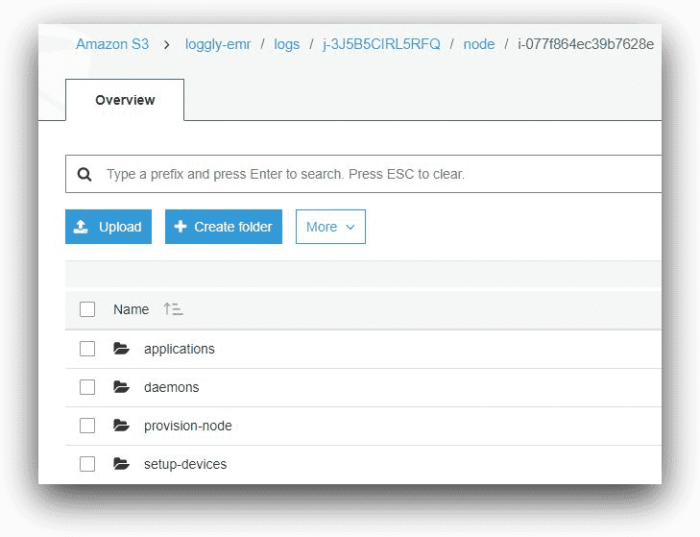Navigate to the logs breadcrumb
700x537 pixels.
click(x=286, y=44)
